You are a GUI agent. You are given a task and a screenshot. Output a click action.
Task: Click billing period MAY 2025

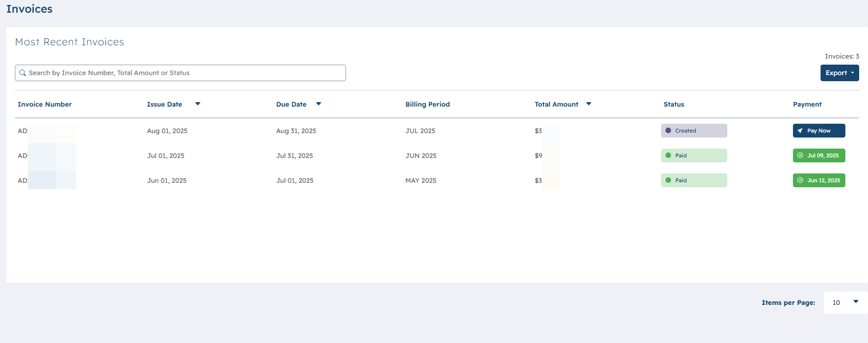(x=421, y=181)
